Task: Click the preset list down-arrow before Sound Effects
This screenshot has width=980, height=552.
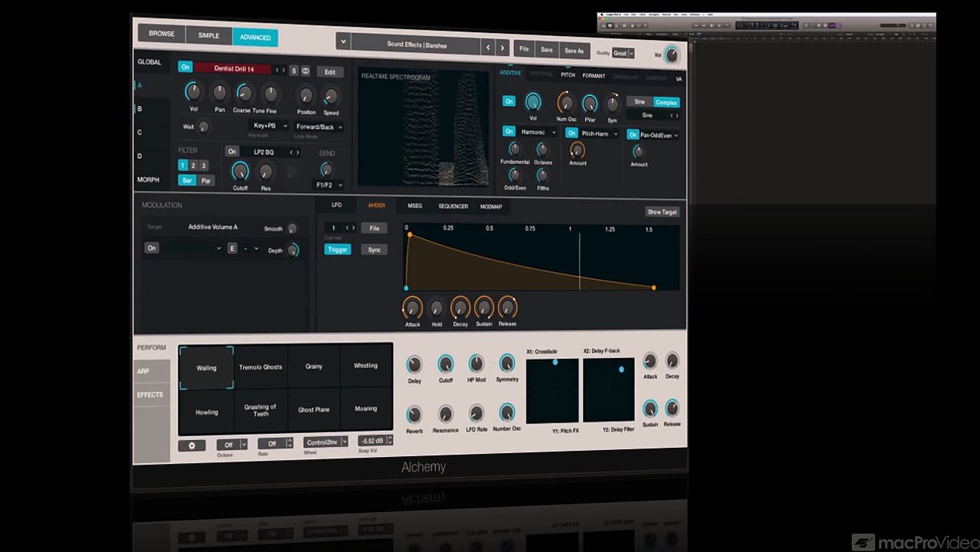Action: pos(343,42)
